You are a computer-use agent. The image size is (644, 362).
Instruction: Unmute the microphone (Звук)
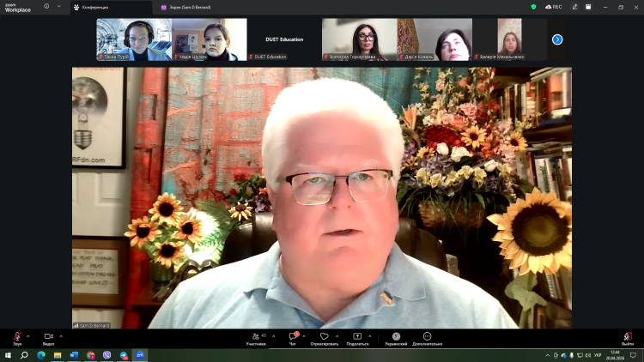tap(17, 337)
